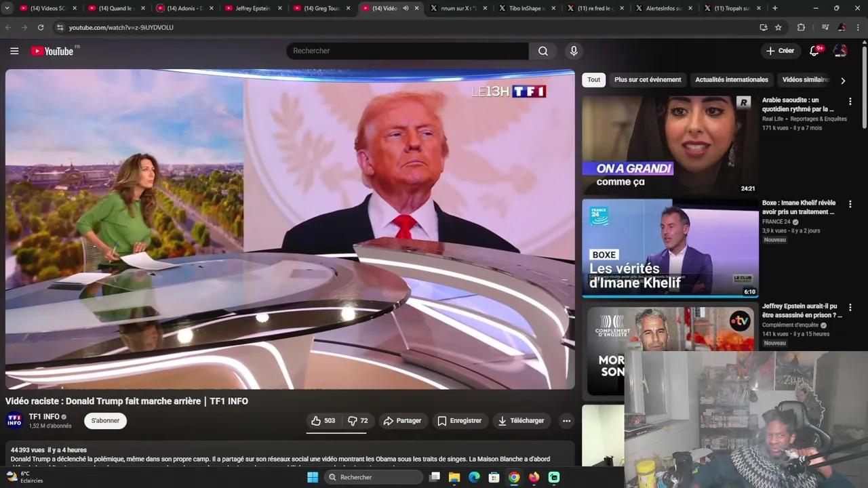Open File Explorer from the taskbar

454,477
